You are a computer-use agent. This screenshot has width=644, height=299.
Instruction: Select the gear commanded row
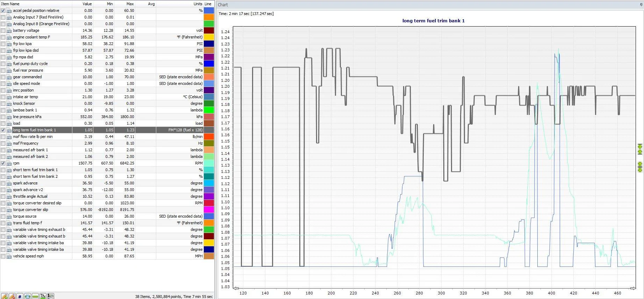[107, 77]
